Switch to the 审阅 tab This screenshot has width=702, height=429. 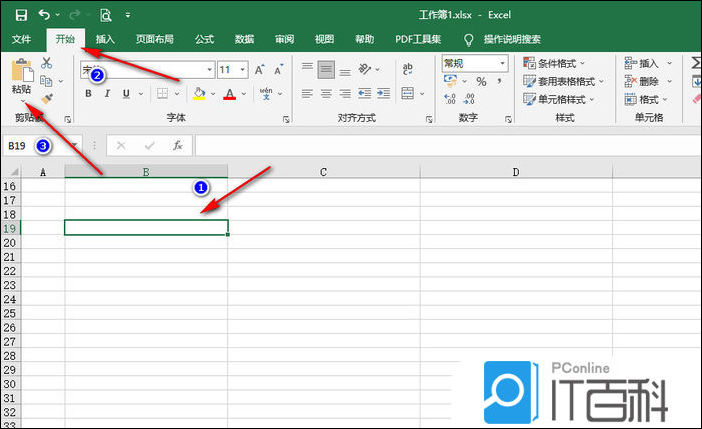coord(284,39)
